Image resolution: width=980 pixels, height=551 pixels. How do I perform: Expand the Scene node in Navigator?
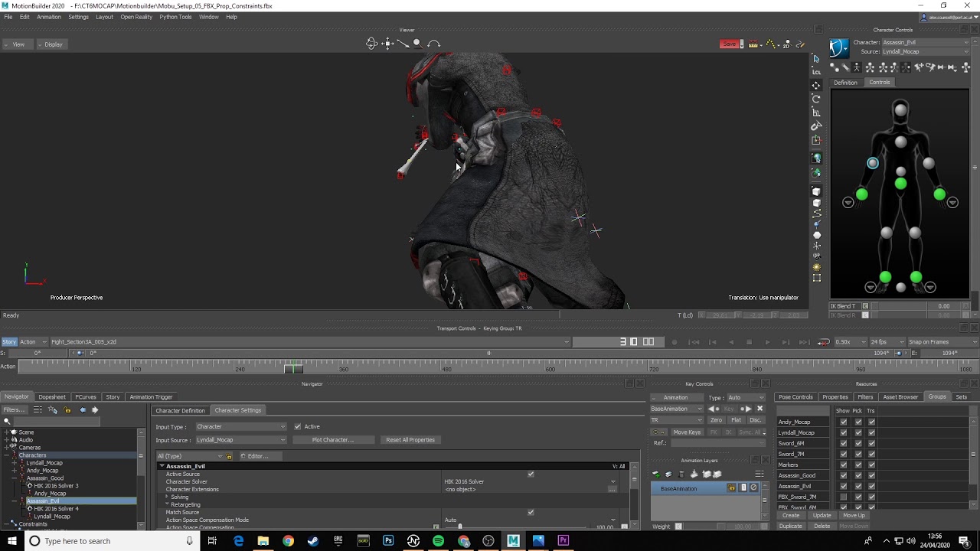6,432
